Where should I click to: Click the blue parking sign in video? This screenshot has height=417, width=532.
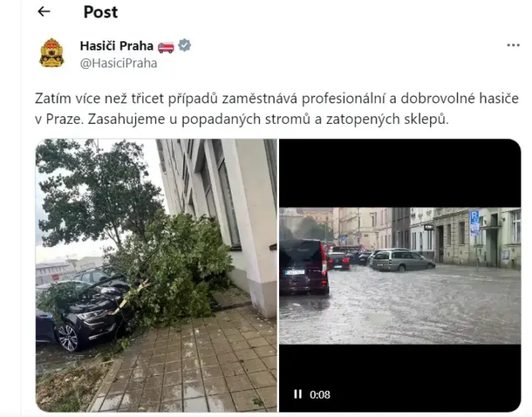[475, 223]
